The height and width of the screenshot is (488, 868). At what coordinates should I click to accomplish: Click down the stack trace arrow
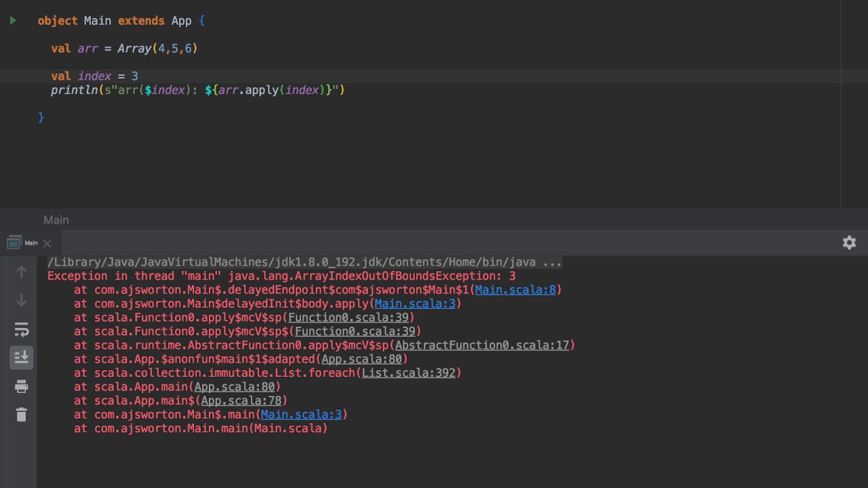[21, 300]
